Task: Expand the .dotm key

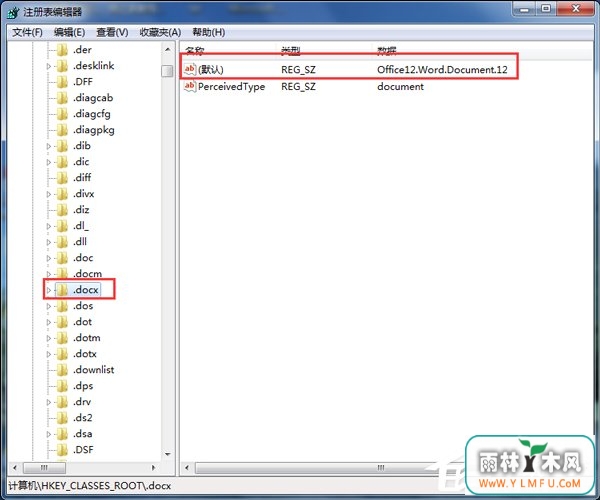Action: pyautogui.click(x=49, y=338)
